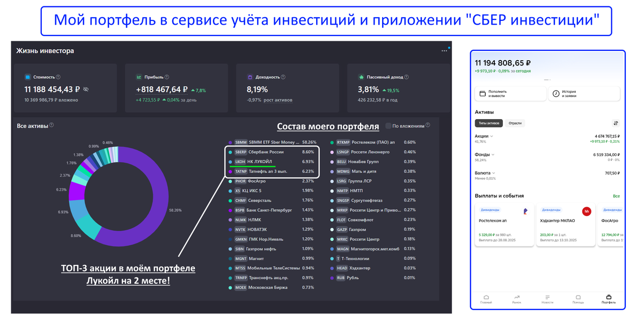Screen dimensions: 644x324
Task: Select the NVTK НОВАТЭК row
Action: (x=273, y=230)
